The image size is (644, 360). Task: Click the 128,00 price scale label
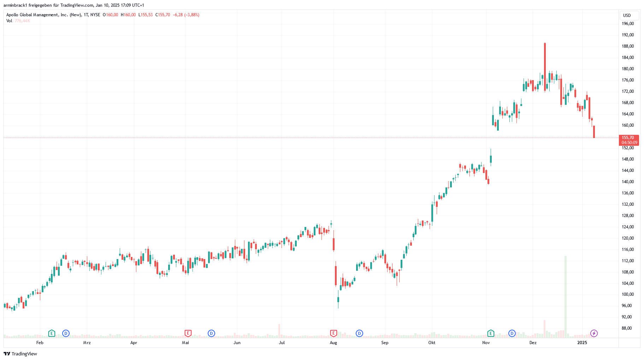coord(628,216)
